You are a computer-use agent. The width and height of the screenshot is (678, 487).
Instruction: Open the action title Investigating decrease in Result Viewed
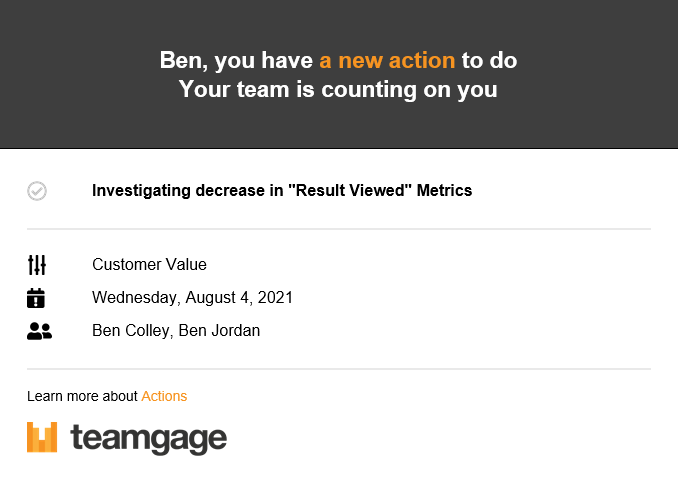[282, 190]
